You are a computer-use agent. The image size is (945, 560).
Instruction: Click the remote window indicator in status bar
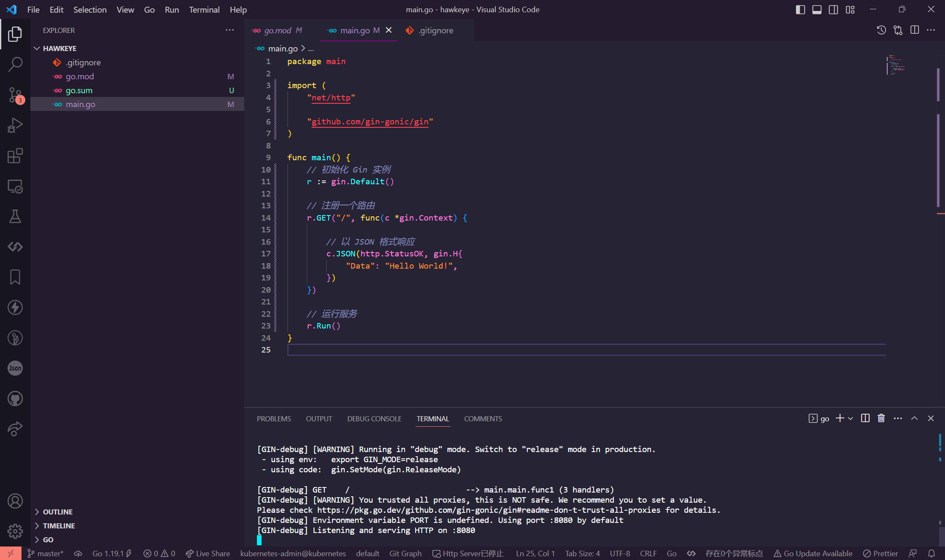[x=11, y=553]
